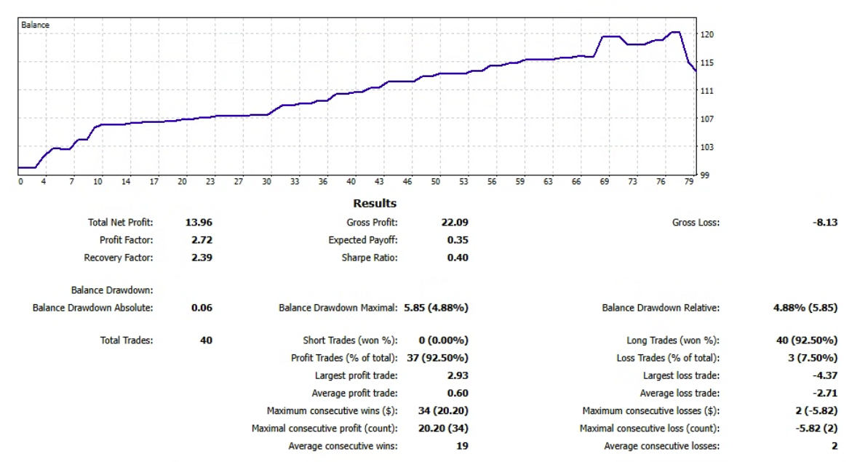Select the Total Net Profit value 13.96
Viewport: 868px width, 462px height.
coord(199,223)
